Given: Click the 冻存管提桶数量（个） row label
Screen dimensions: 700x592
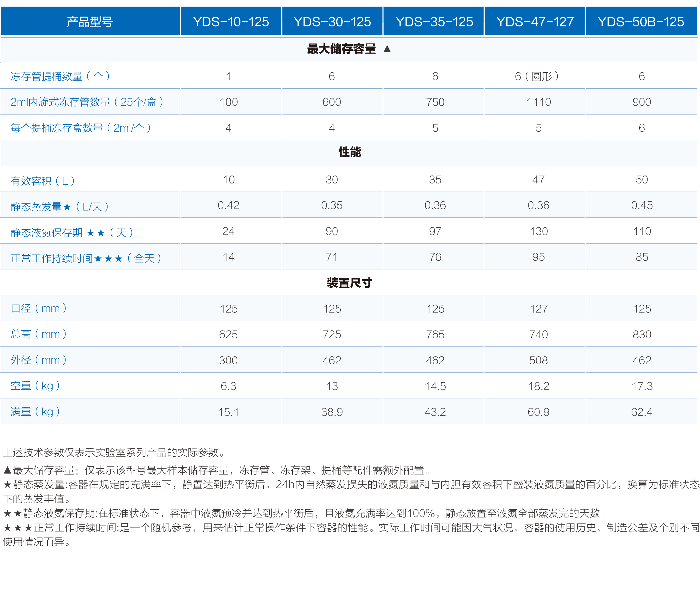Looking at the screenshot, I should pos(60,76).
